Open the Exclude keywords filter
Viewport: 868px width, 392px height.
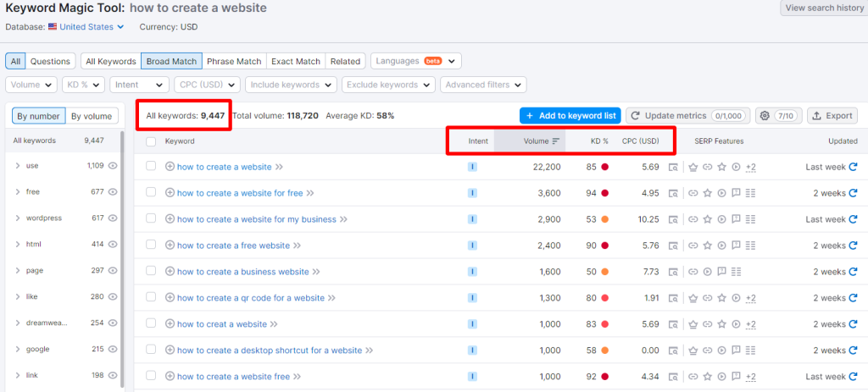point(388,85)
